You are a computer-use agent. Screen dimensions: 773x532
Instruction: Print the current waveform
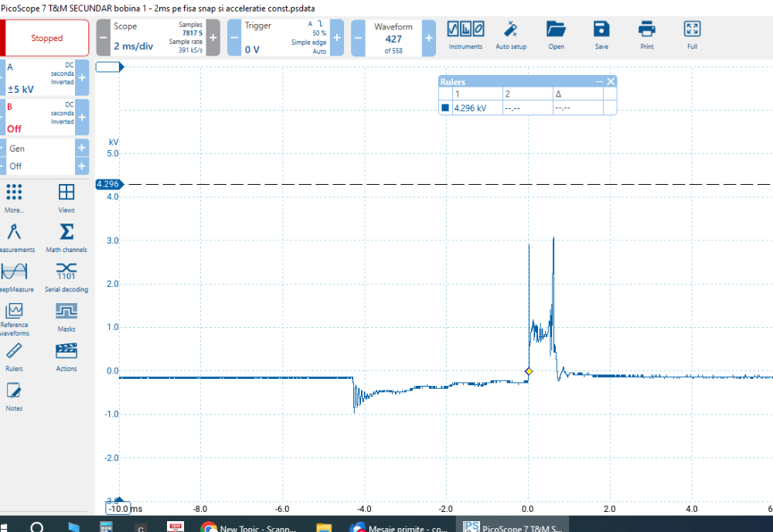(646, 35)
